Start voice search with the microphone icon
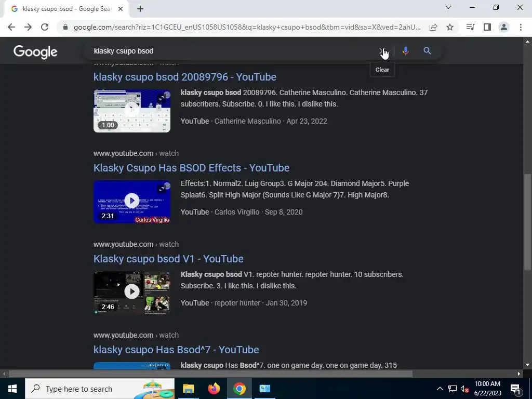The height and width of the screenshot is (399, 532). tap(405, 51)
